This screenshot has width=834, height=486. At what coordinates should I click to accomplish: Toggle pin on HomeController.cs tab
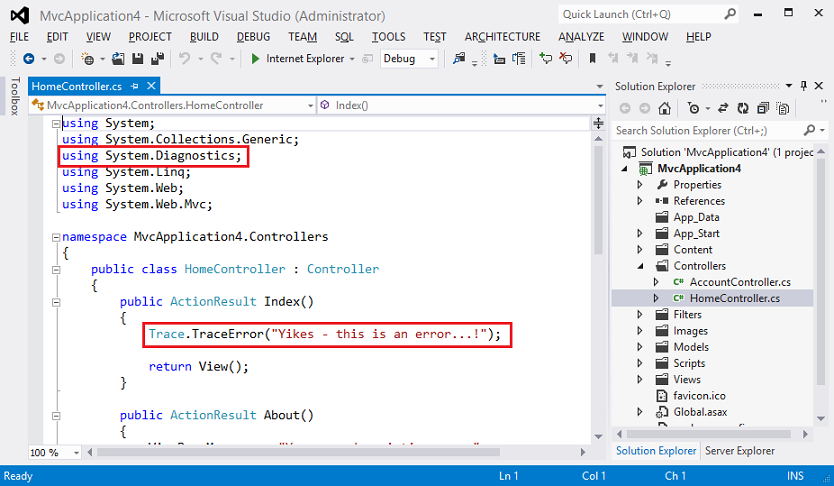pos(135,86)
